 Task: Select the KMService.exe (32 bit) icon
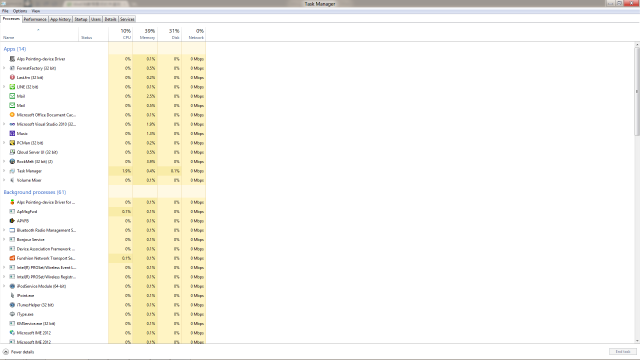[12, 324]
